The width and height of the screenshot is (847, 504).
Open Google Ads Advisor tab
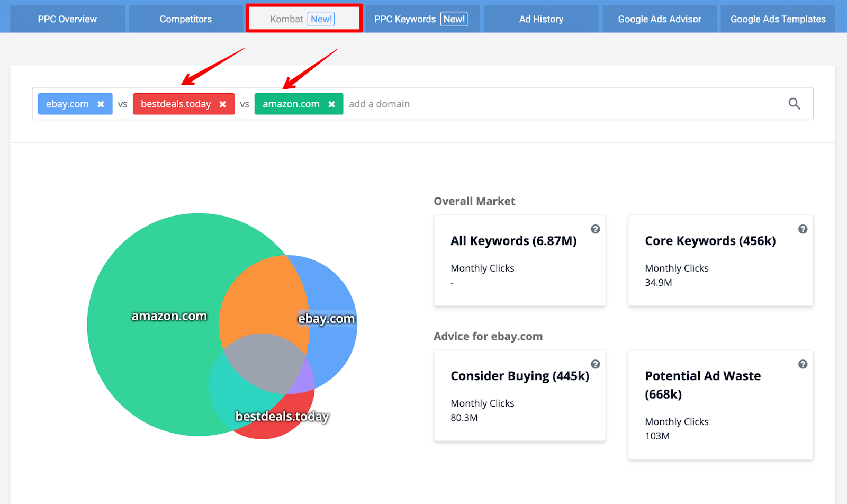(660, 19)
